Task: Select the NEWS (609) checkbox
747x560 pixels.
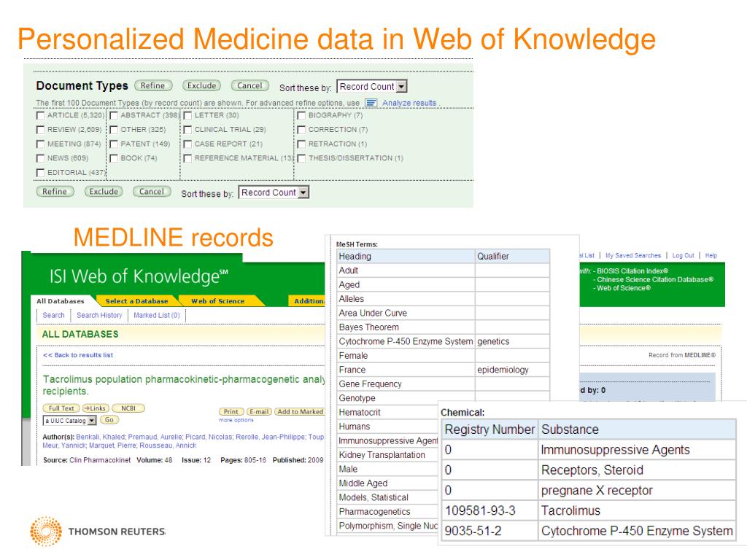Action: click(41, 158)
